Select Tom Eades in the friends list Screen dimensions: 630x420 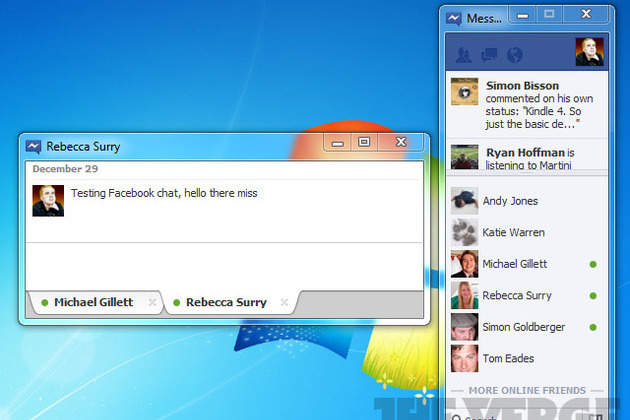[508, 358]
